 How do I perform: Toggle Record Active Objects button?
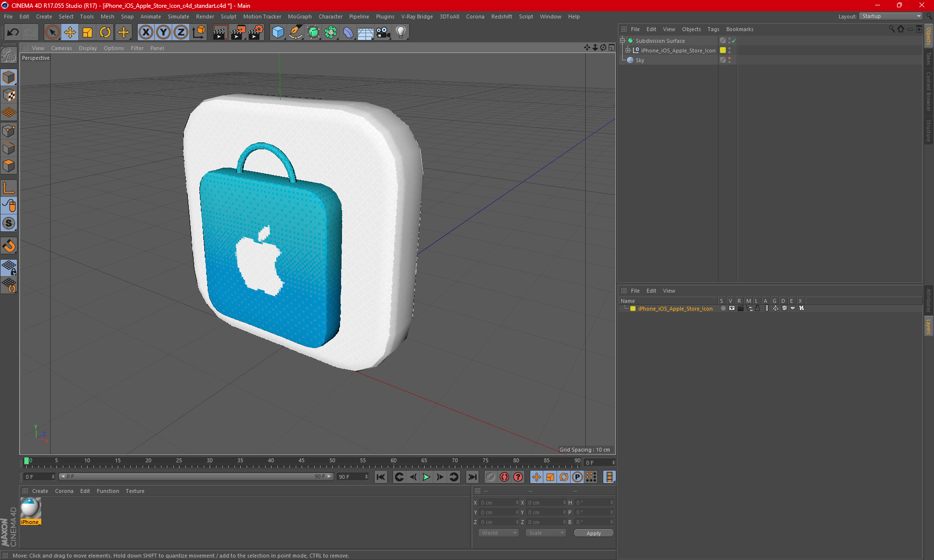490,477
